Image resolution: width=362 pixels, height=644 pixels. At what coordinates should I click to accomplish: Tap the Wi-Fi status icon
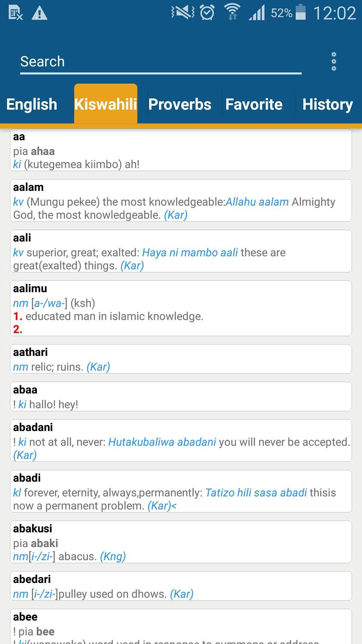[x=232, y=12]
